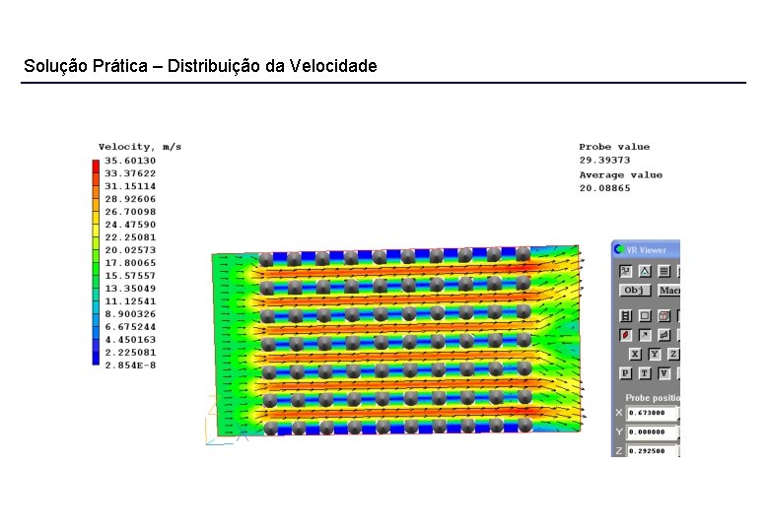
Task: Select the P variable button
Action: point(625,373)
